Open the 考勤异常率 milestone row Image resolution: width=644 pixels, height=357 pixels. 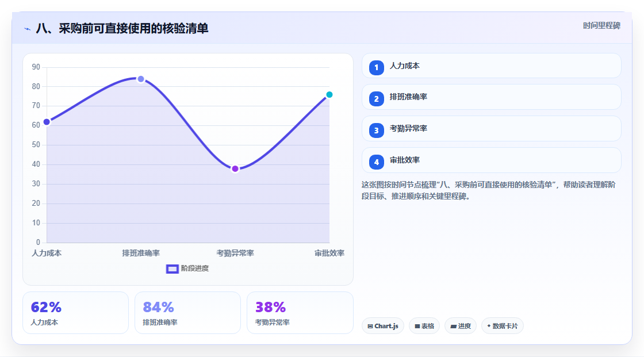tap(491, 129)
